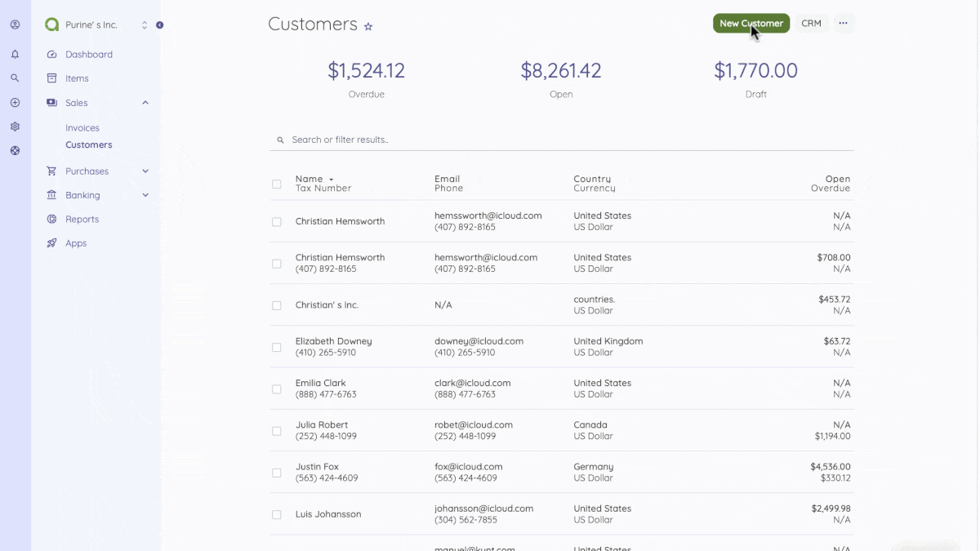980x551 pixels.
Task: Select the Christian's Inc. row checkbox
Action: (x=277, y=305)
